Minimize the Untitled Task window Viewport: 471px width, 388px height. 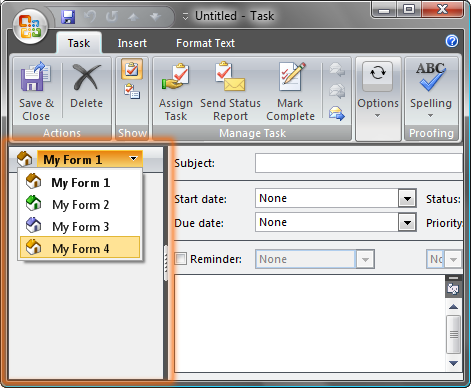[x=384, y=10]
